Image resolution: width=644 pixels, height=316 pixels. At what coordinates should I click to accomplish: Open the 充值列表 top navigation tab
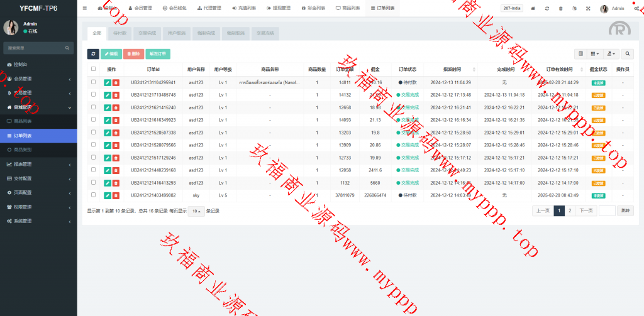(x=243, y=9)
